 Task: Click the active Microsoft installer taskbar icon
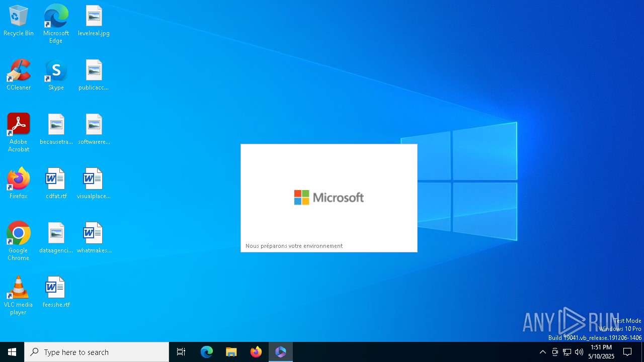[281, 352]
